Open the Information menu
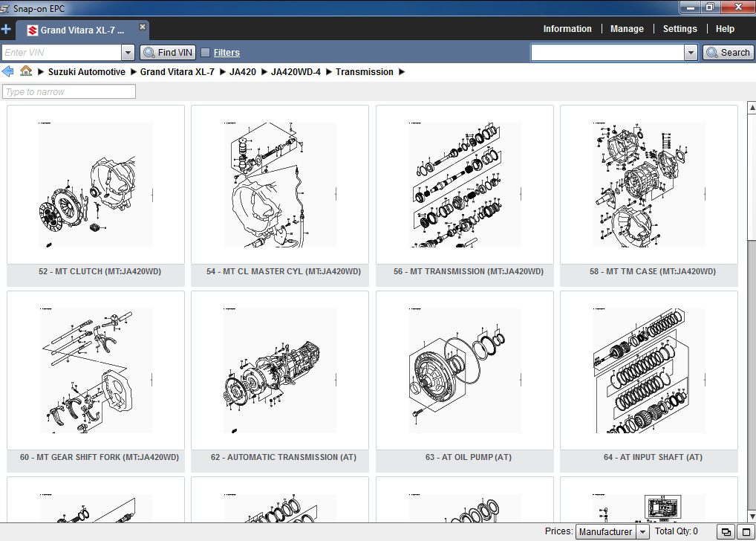Image resolution: width=756 pixels, height=541 pixels. coord(567,29)
